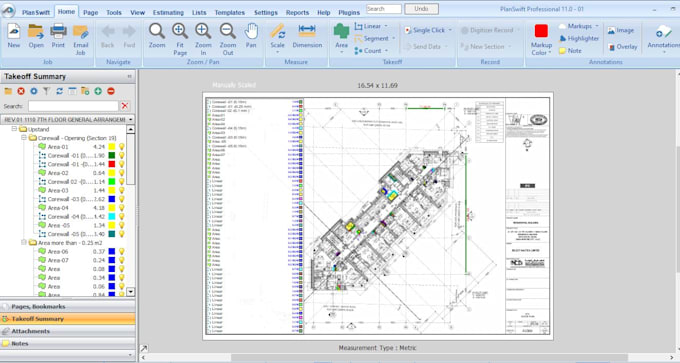This screenshot has height=363, width=680.
Task: Collapse Corewall - Opening (Section 19) folder
Action: click(24, 138)
